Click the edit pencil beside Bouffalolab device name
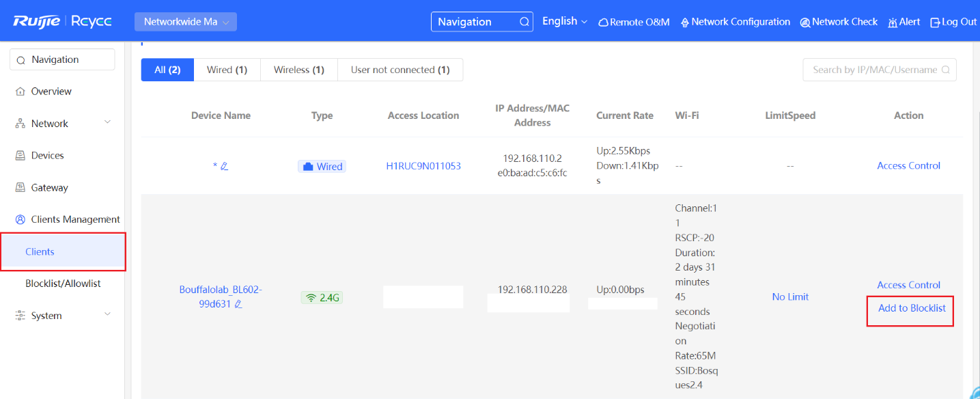Screen dimensions: 980x399 click(238, 305)
